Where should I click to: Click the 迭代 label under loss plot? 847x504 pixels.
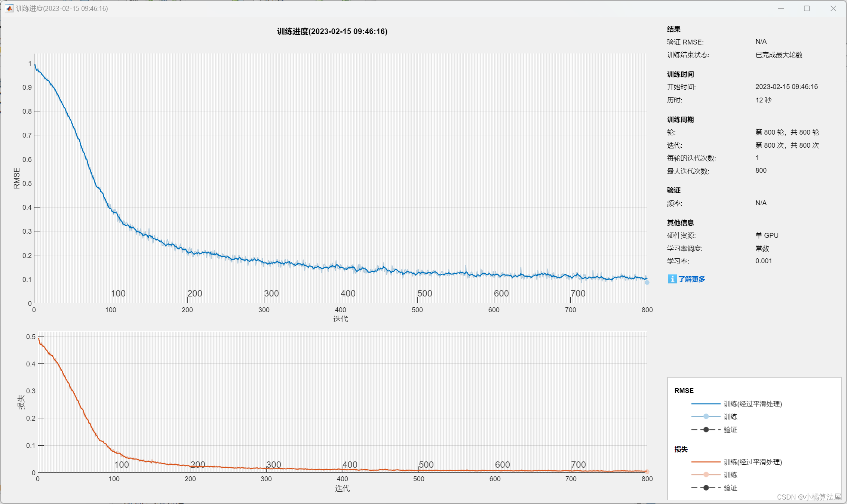point(343,488)
